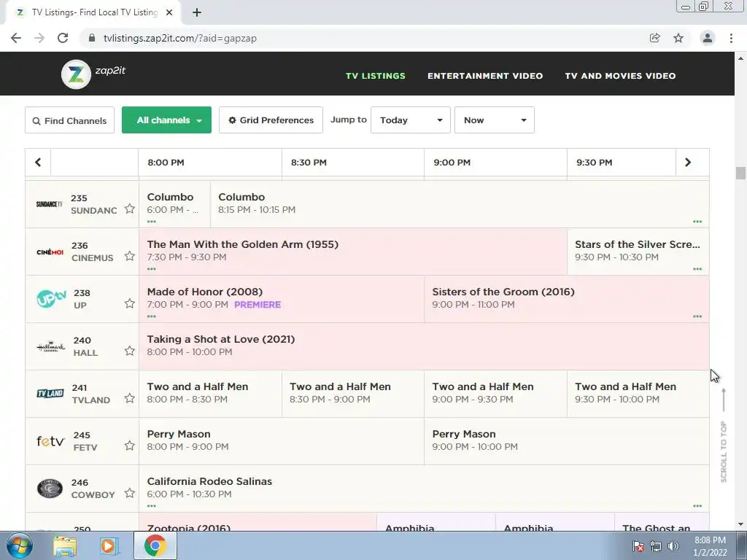Close the TV Listings tab
The height and width of the screenshot is (560, 747).
click(x=169, y=12)
